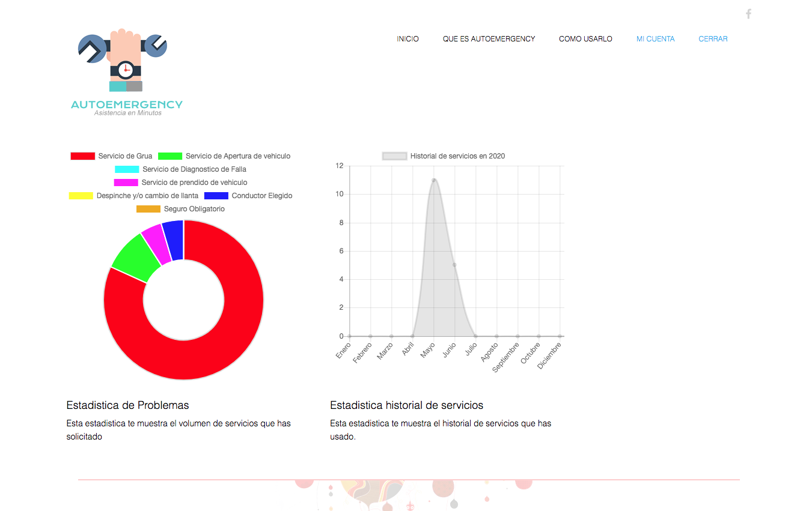Click the Junio data point on line chart
The width and height of the screenshot is (812, 511).
point(454,265)
